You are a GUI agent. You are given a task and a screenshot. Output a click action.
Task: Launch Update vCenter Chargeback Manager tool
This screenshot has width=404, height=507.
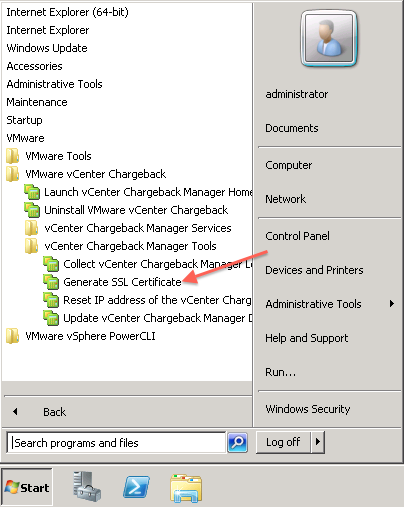tap(148, 318)
